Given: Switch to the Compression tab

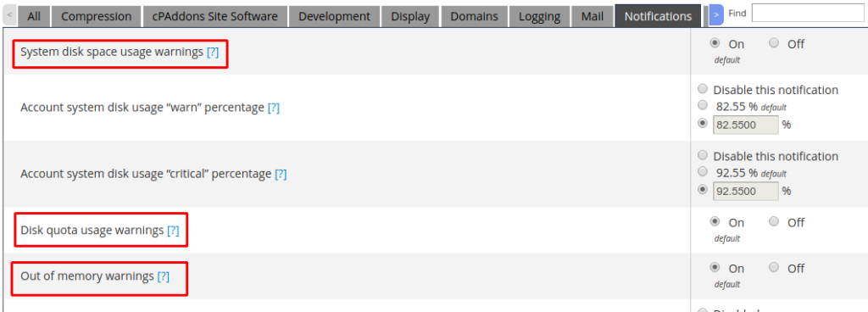Looking at the screenshot, I should 97,17.
